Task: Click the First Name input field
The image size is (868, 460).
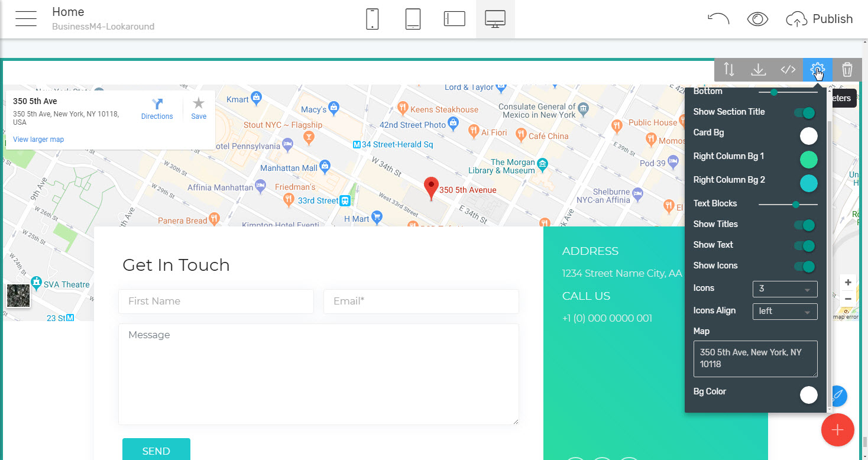Action: click(216, 301)
